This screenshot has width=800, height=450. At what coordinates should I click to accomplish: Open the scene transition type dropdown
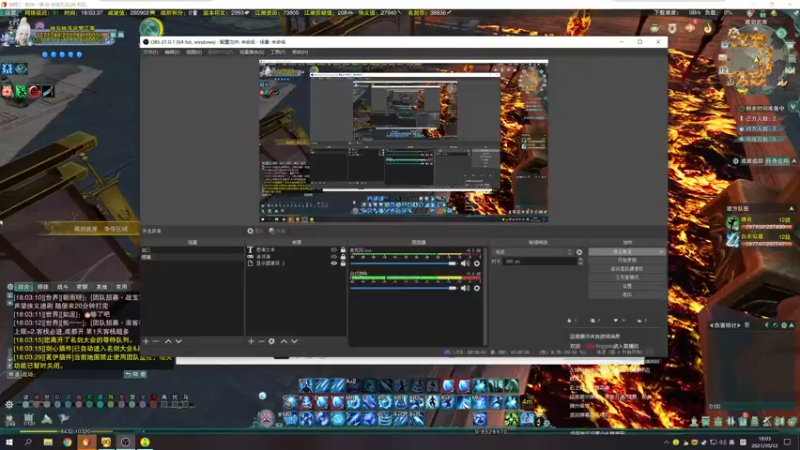tap(533, 252)
